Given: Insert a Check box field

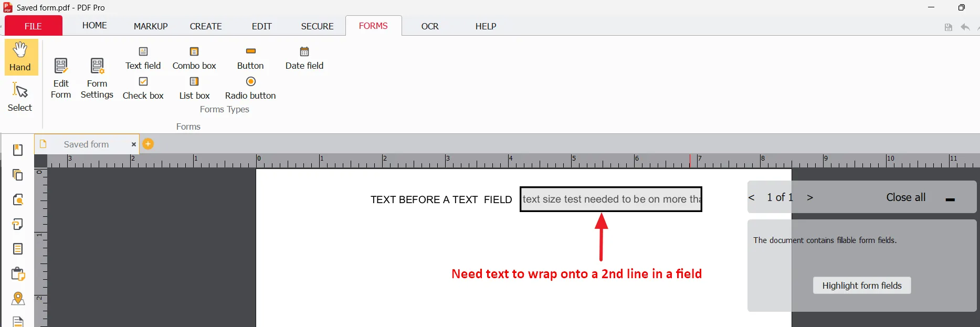Looking at the screenshot, I should point(143,88).
